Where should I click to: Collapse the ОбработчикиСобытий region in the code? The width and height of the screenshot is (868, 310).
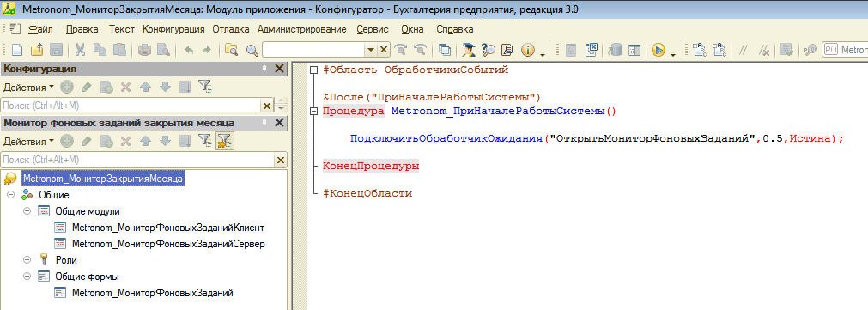click(x=314, y=70)
